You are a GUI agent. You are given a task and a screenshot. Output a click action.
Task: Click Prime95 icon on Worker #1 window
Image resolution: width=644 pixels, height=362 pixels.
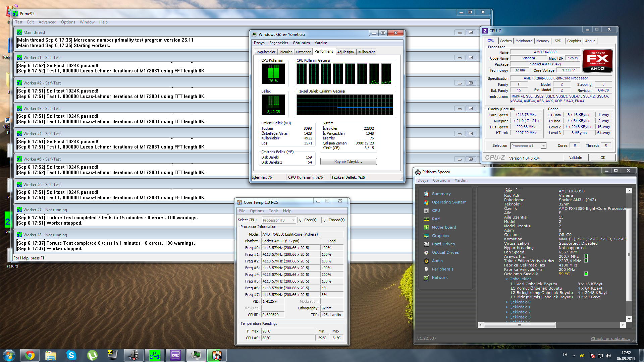coord(19,58)
